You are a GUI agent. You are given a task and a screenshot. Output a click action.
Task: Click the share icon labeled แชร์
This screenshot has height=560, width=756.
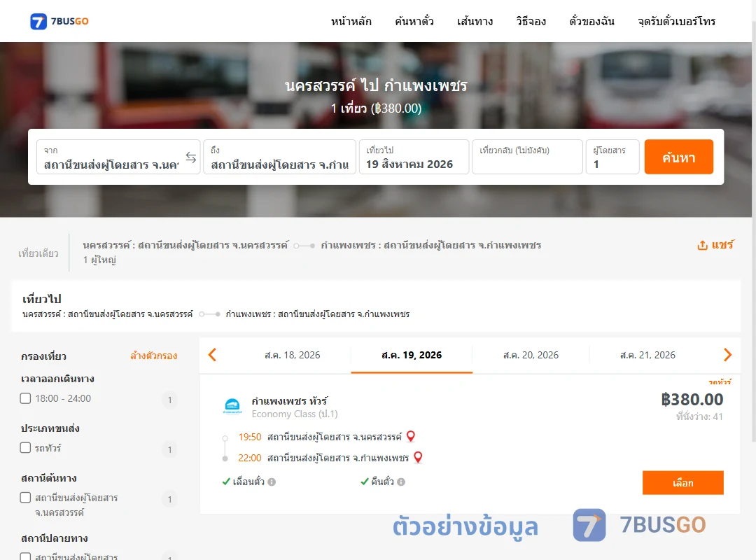[x=715, y=245]
